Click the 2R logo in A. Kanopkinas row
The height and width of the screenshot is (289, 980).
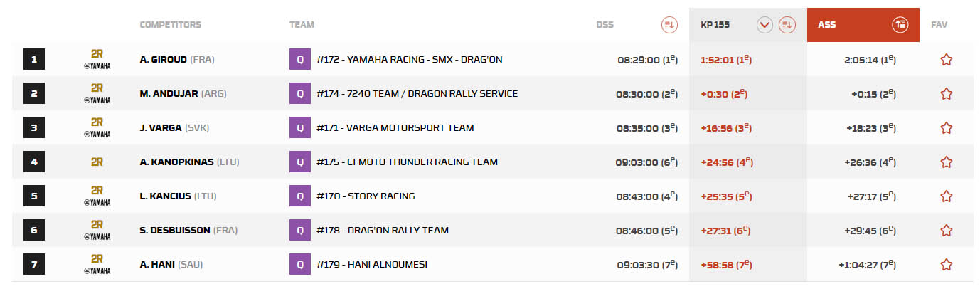coord(97,162)
